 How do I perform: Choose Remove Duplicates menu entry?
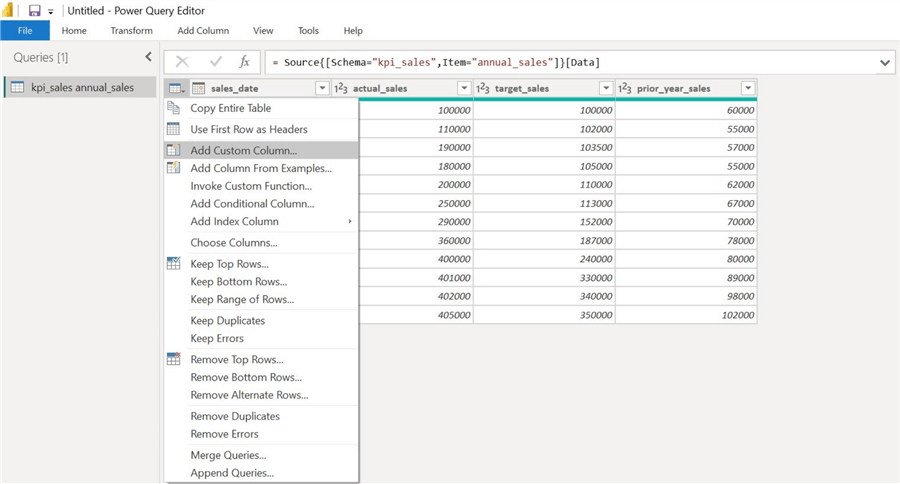coord(261,416)
